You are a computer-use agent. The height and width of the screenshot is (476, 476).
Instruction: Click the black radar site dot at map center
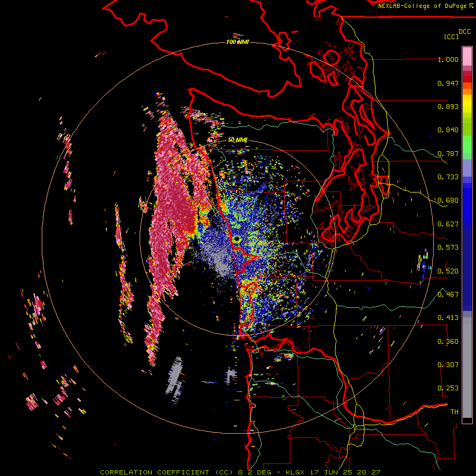point(237,239)
